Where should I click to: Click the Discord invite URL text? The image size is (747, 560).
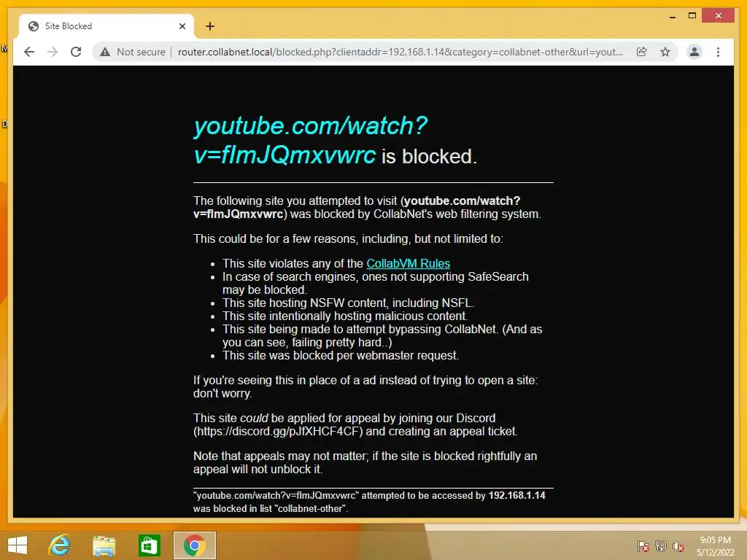pos(278,432)
